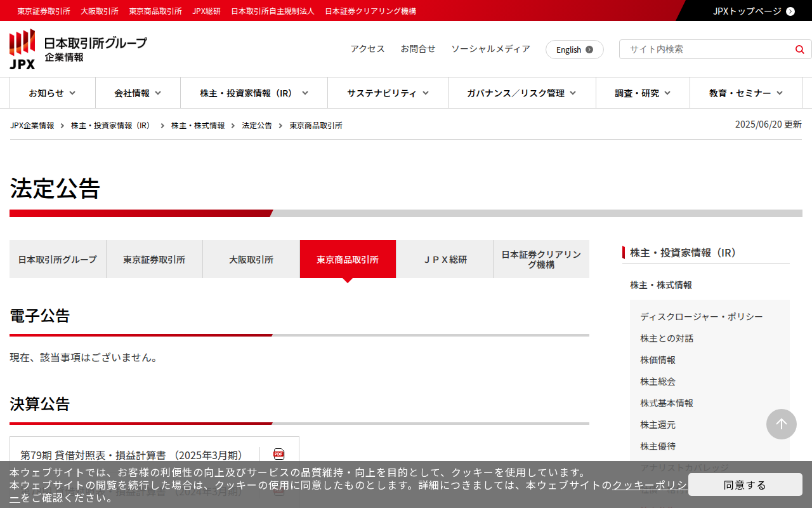Click 法定公告 in the breadcrumb trail
This screenshot has height=508, width=812.
(x=256, y=126)
